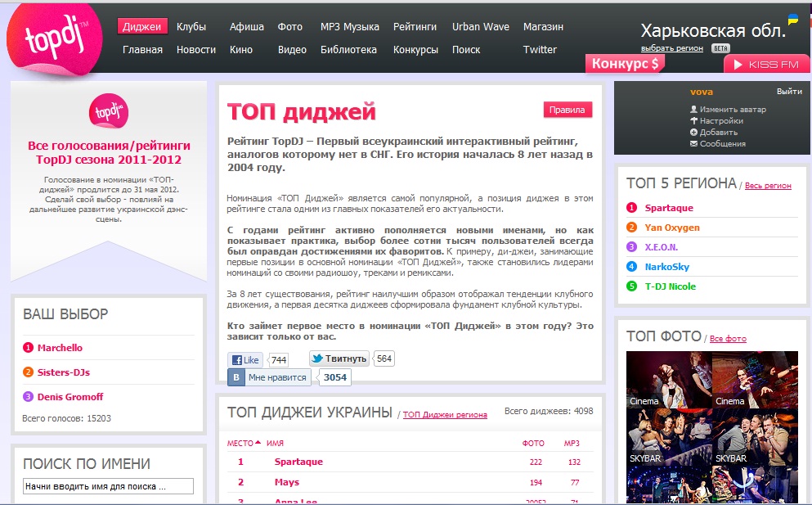Open Конкурсы menu item
Screen dimensions: 812x505
point(415,50)
